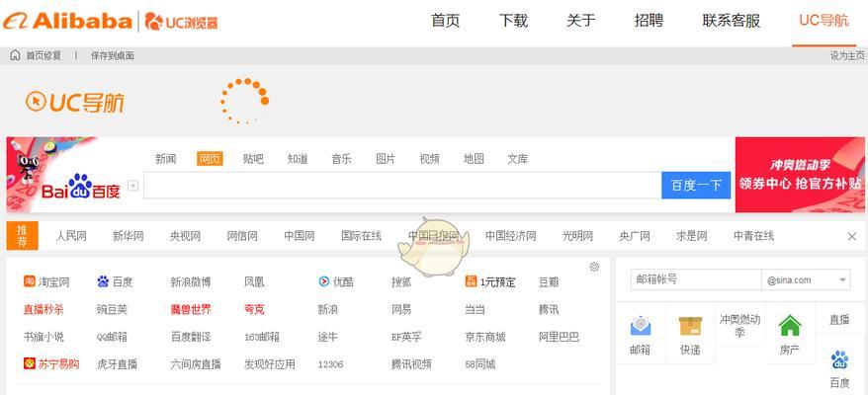868x395 pixels.
Task: Open 新浪微博 link
Action: point(191,282)
